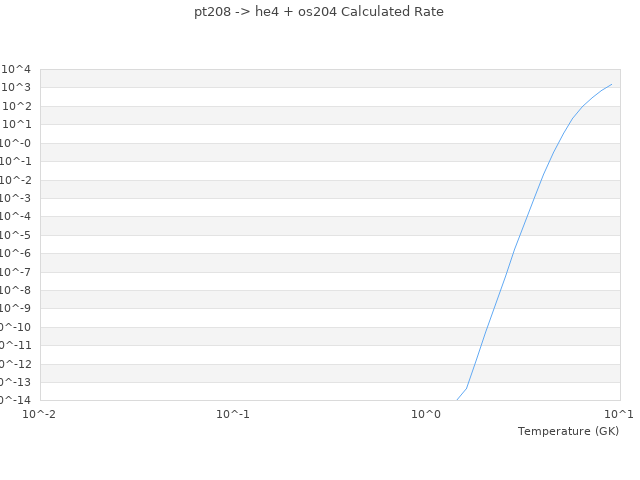Click the 10^-3 label on the vertical axis
This screenshot has width=640, height=480.
[x=15, y=198]
